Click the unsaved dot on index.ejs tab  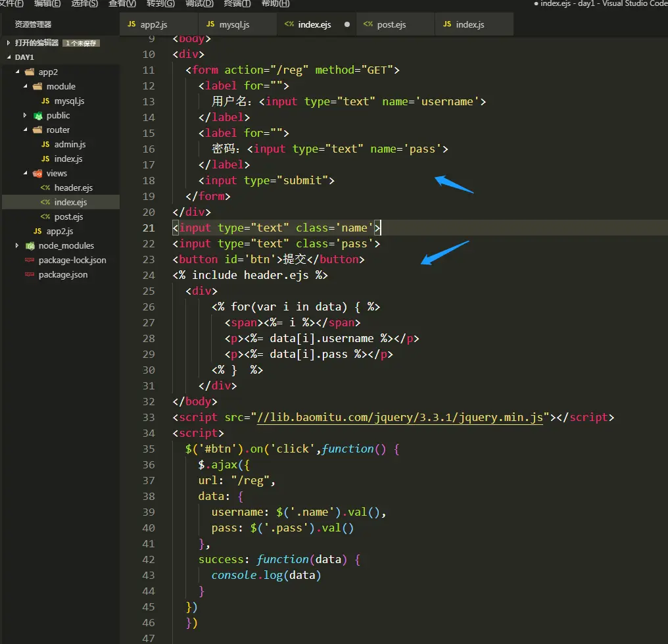click(346, 24)
